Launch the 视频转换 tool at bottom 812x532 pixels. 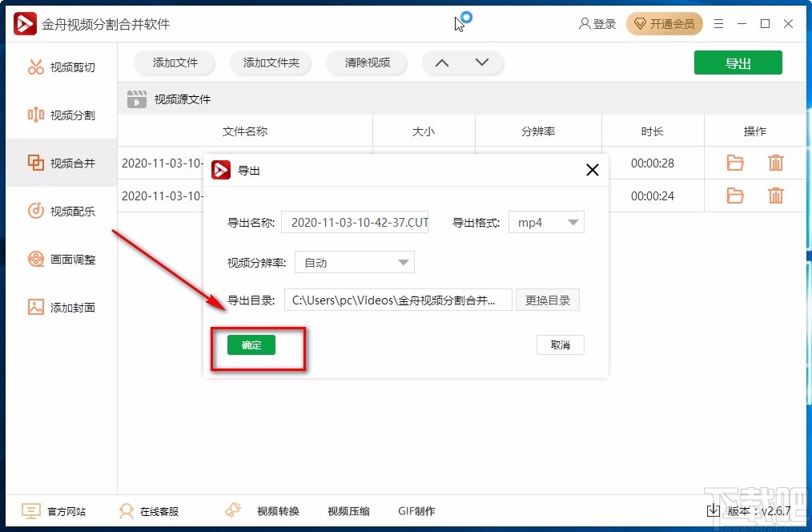[278, 510]
